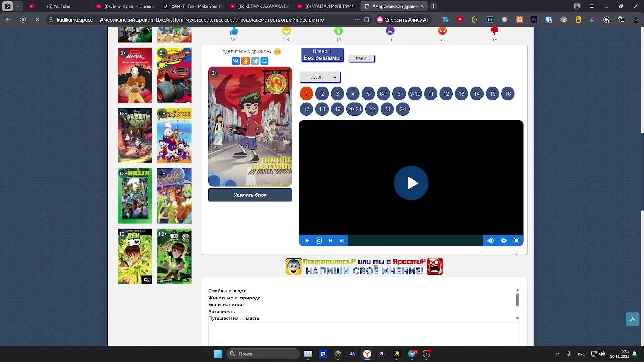This screenshot has height=362, width=644.
Task: Select episode 5
Action: [x=368, y=94]
